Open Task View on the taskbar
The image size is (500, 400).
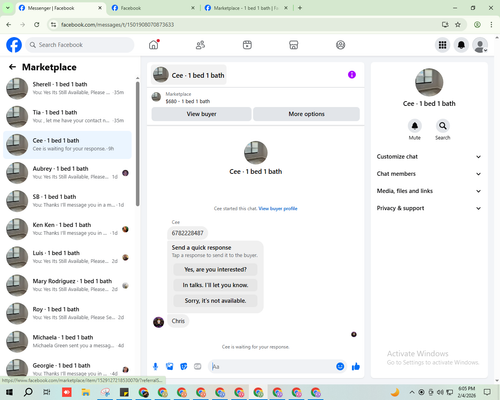point(47,392)
